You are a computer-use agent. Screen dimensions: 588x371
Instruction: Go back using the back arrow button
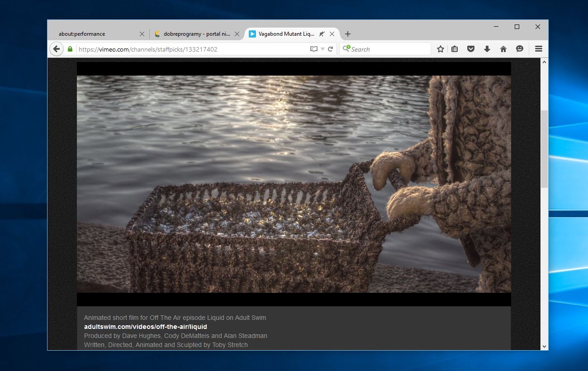57,49
